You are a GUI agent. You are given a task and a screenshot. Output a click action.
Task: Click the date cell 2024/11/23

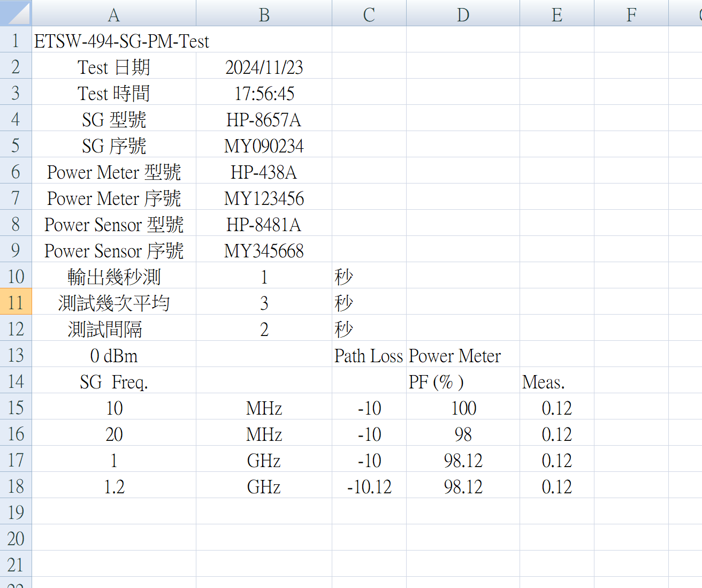tap(264, 67)
